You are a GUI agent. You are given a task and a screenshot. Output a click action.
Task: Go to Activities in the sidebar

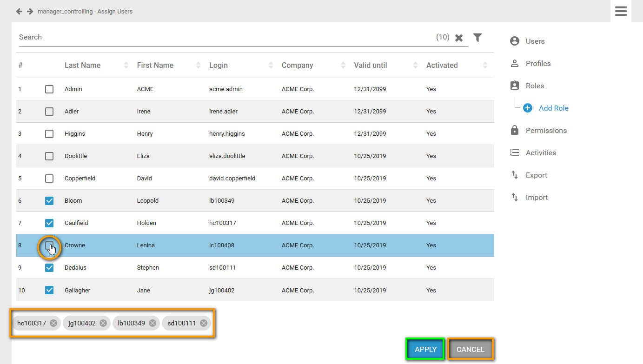click(x=540, y=153)
